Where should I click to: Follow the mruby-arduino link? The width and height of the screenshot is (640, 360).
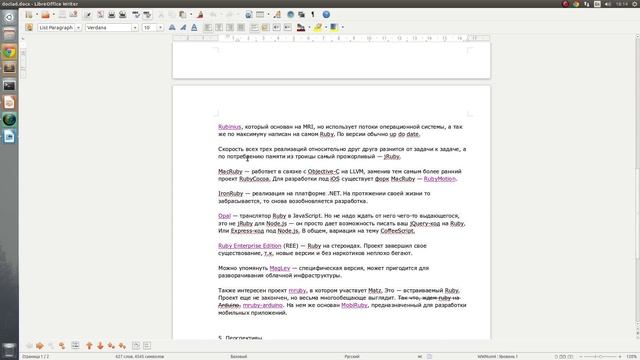(262, 305)
